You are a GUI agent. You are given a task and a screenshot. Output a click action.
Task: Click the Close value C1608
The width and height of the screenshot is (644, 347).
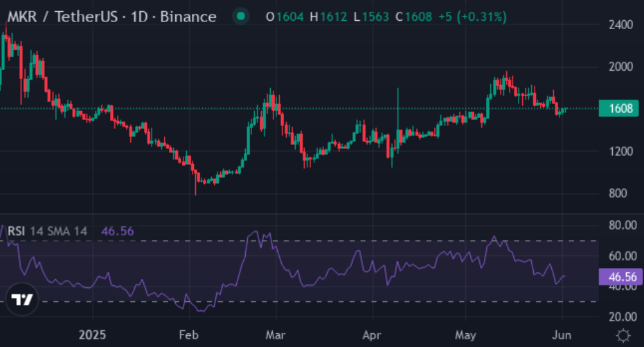click(413, 17)
